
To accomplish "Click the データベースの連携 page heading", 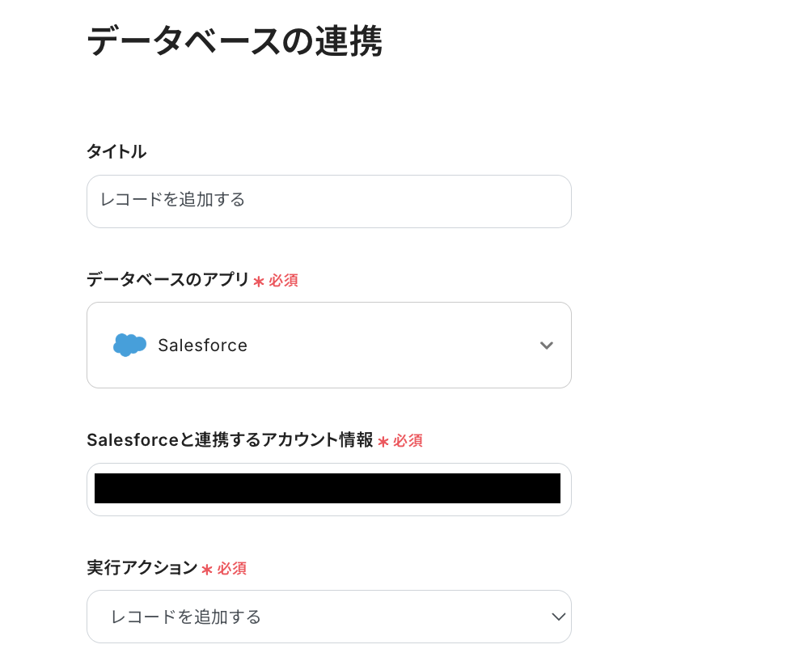I will tap(235, 41).
